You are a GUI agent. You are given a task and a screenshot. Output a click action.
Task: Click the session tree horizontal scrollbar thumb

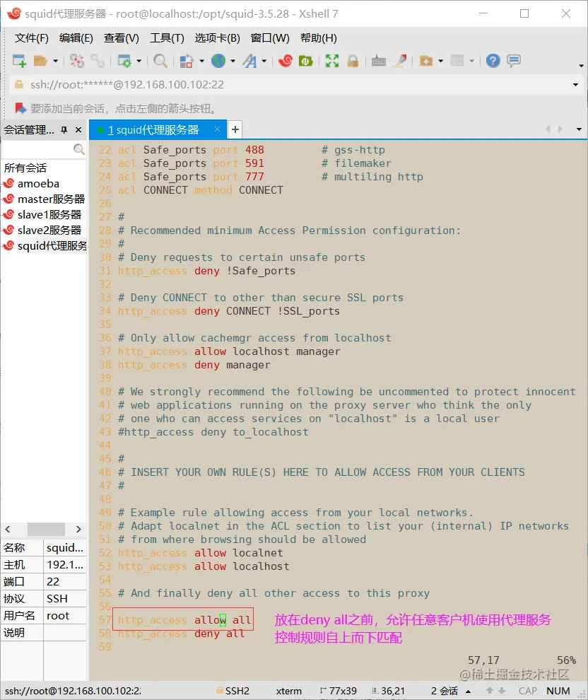(47, 529)
